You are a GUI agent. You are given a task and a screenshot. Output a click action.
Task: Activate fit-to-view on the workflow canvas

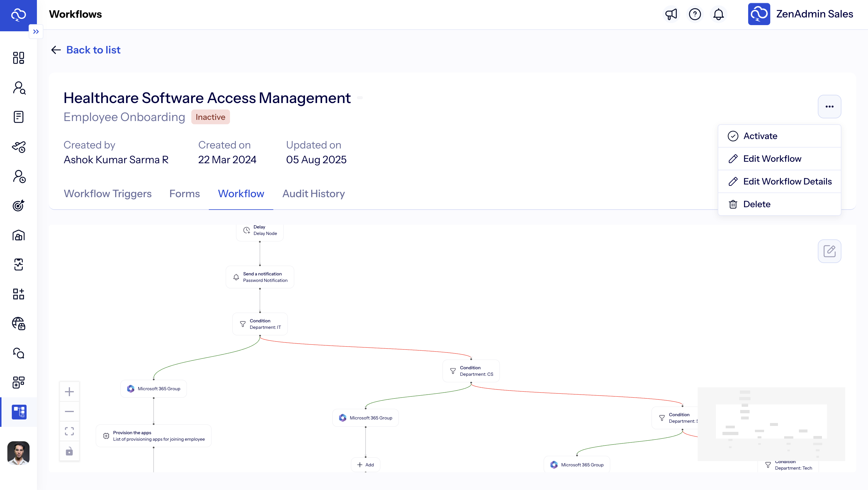pyautogui.click(x=69, y=431)
